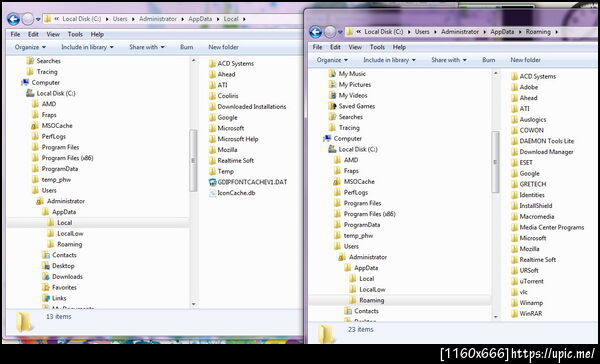This screenshot has height=364, width=600.
Task: Select Microsoft Help folder icon
Action: point(213,139)
